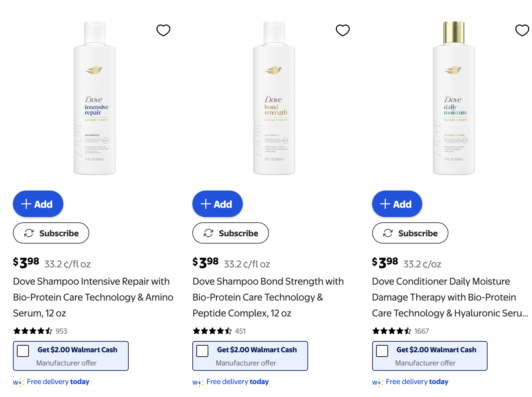Add Intensive Repair shampoo to cart
Screen dimensions: 532x397
point(38,204)
